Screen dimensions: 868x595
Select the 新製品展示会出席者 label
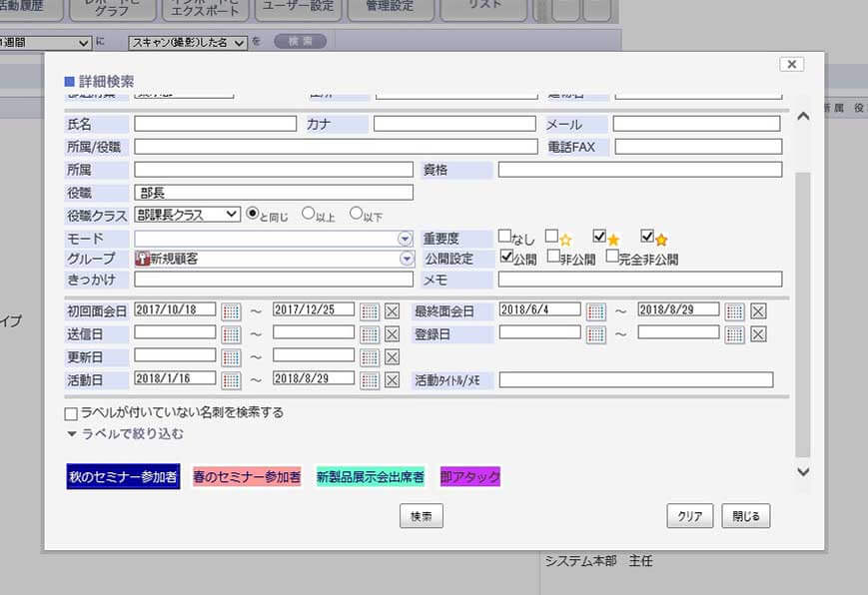point(371,476)
